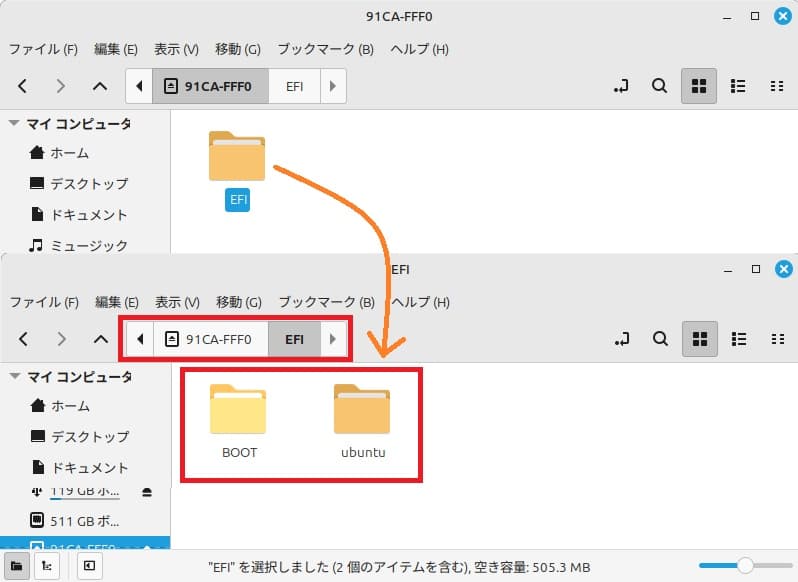Select EFI path button in top window
The image size is (798, 582).
coord(294,86)
